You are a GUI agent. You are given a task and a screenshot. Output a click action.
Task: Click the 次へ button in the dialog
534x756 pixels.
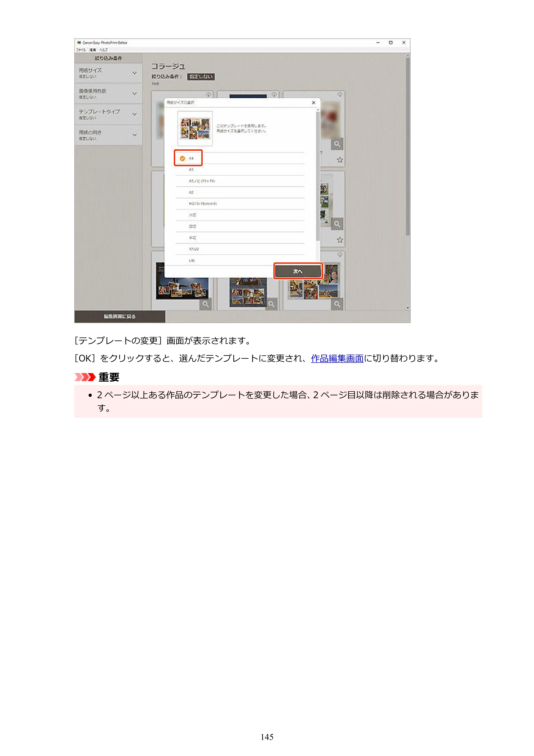(x=298, y=271)
